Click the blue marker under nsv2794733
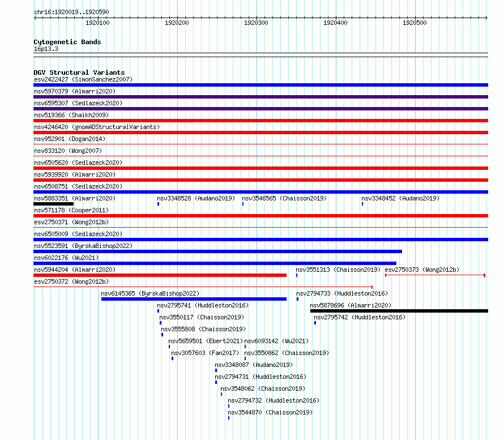 coord(298,299)
